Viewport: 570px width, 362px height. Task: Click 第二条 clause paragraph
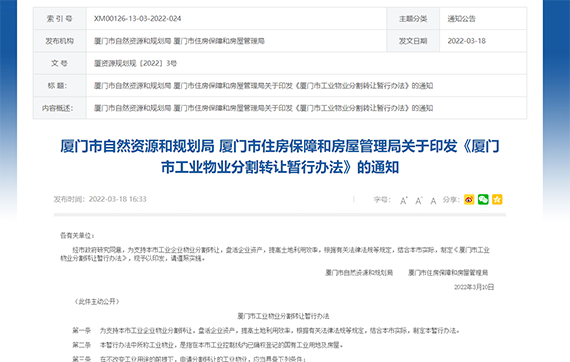click(208, 345)
